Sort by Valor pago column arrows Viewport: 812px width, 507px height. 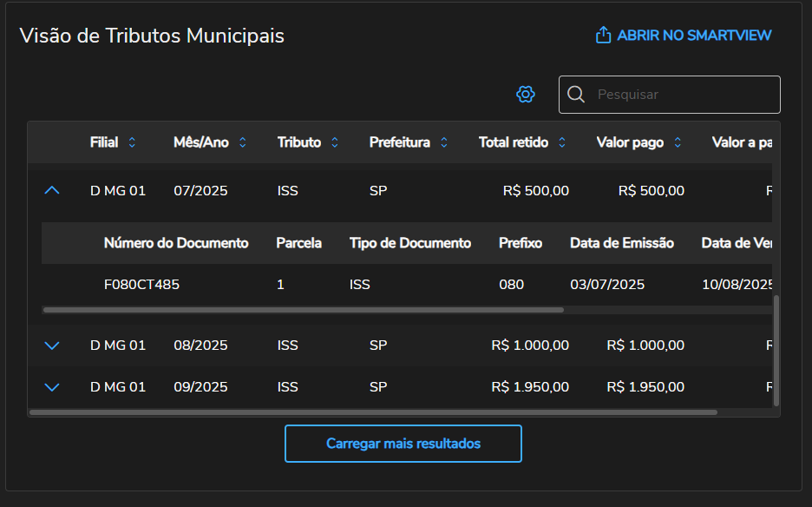click(678, 142)
